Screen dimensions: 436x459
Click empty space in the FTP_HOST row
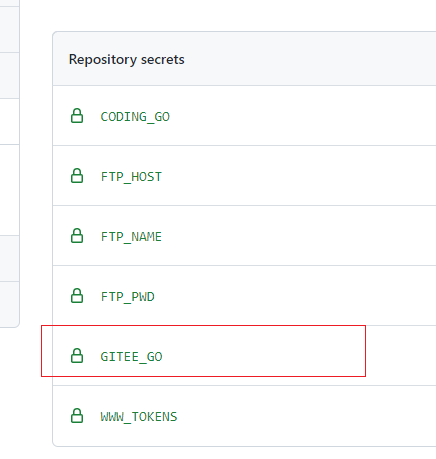(x=300, y=176)
